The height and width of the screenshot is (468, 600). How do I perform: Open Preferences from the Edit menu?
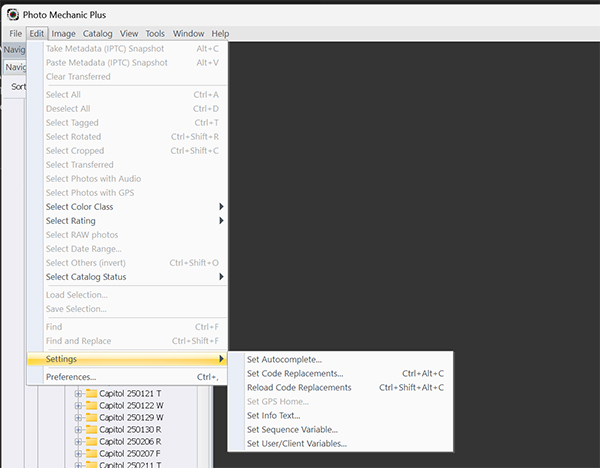tap(127, 377)
